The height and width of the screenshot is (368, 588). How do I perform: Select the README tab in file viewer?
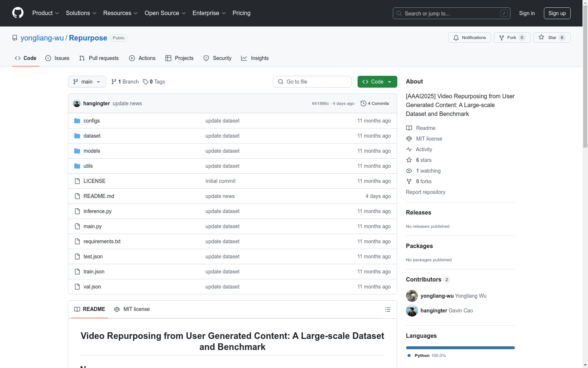point(90,309)
